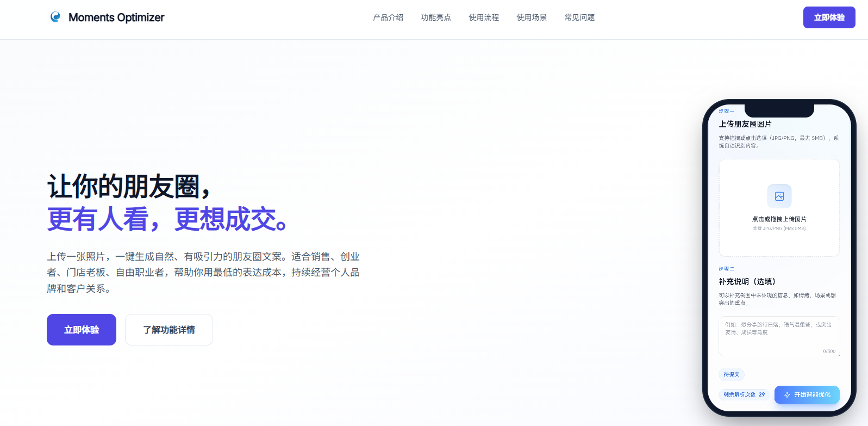Select 使用场景 in the navigation
868x426 pixels.
click(x=532, y=17)
